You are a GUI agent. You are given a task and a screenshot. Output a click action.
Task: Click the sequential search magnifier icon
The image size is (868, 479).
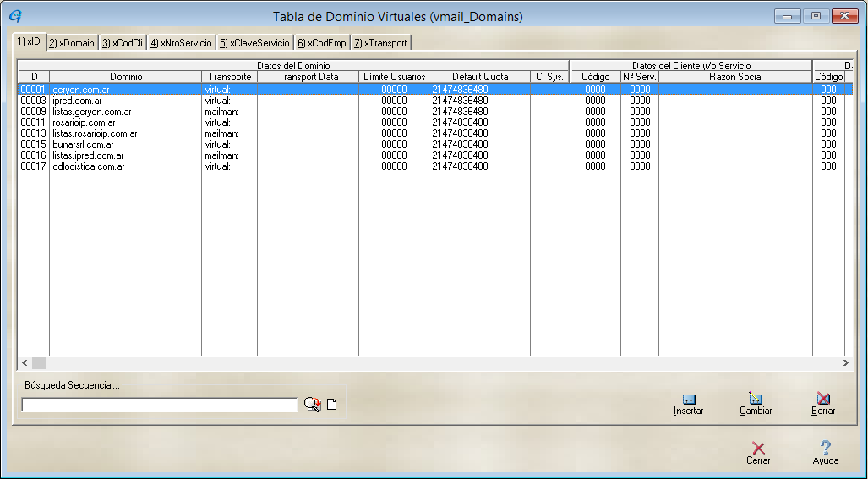[x=312, y=405]
